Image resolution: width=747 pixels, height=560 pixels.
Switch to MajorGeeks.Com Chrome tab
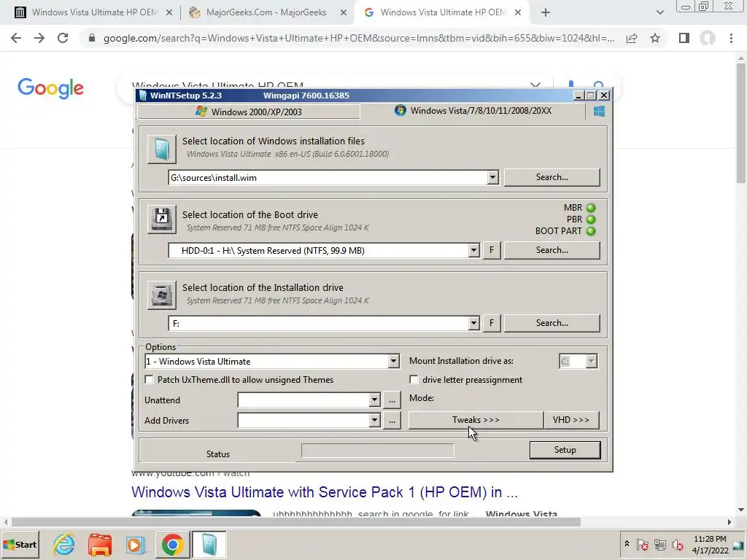[266, 12]
